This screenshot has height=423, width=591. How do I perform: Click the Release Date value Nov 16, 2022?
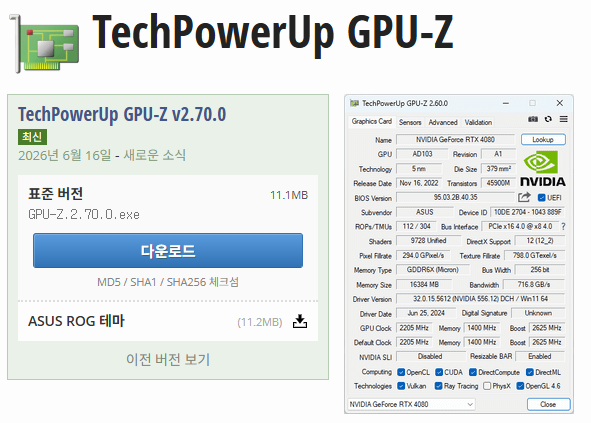pos(419,183)
